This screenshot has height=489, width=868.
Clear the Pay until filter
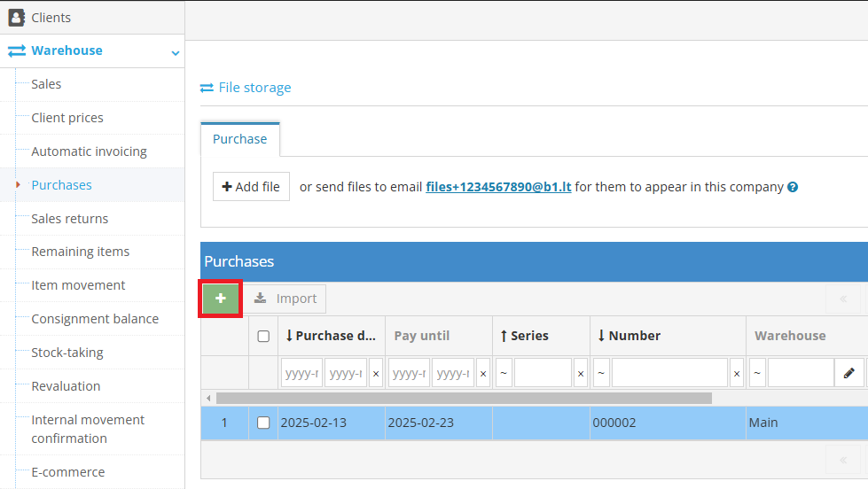(483, 374)
